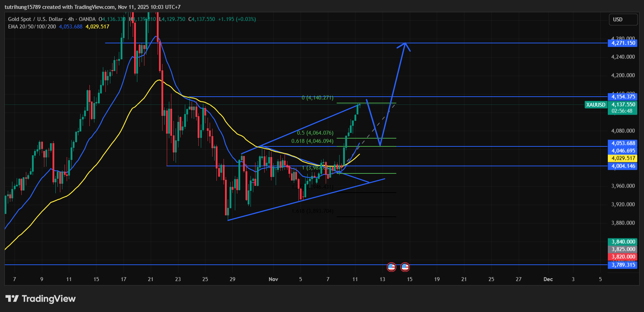Click the first US flag economic event icon
The width and height of the screenshot is (644, 312).
tap(391, 267)
